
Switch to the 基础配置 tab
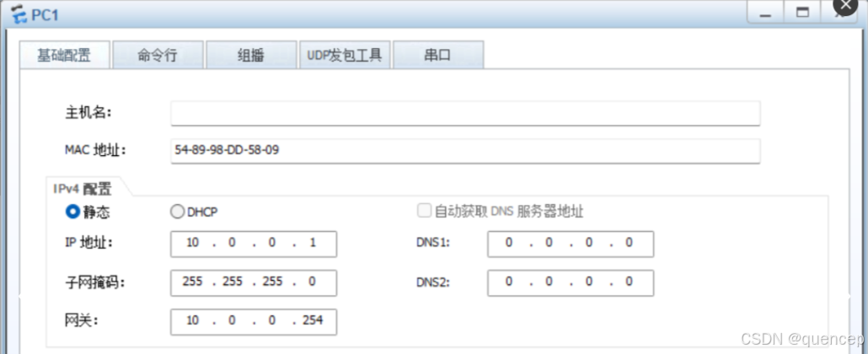64,55
